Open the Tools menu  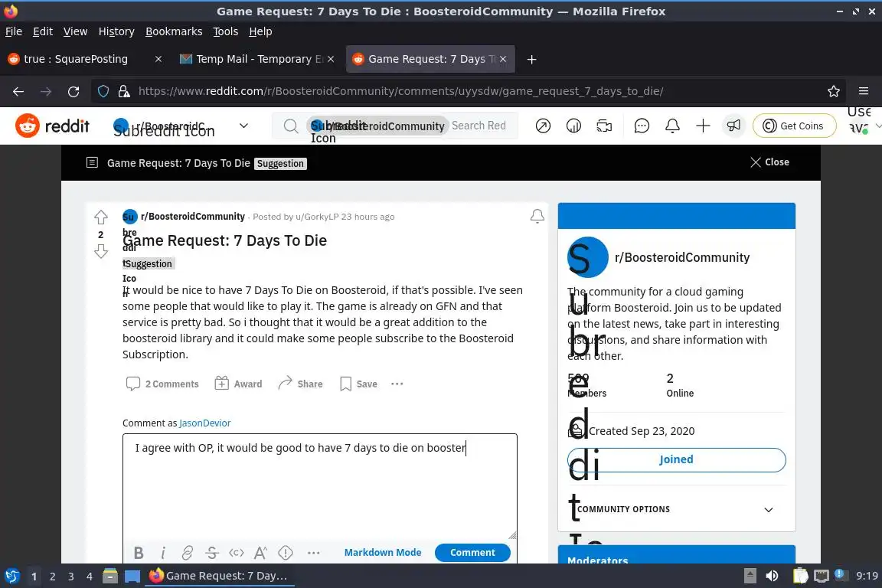(226, 31)
